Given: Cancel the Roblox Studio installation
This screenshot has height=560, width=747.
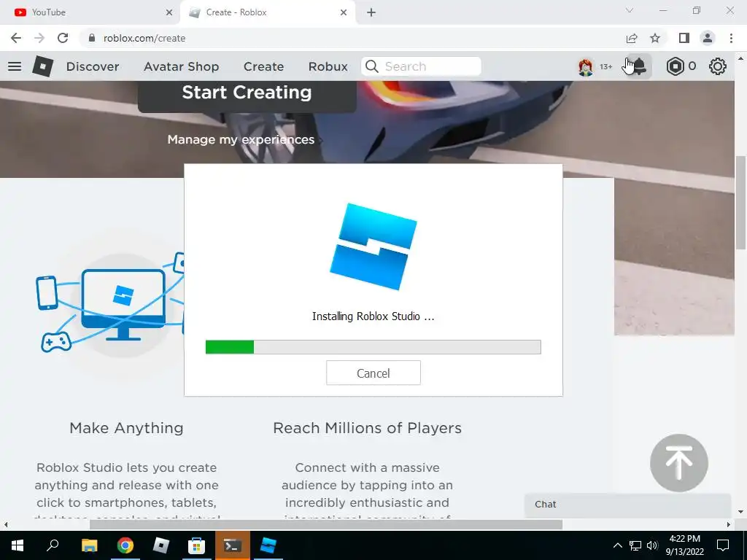Looking at the screenshot, I should pyautogui.click(x=373, y=373).
